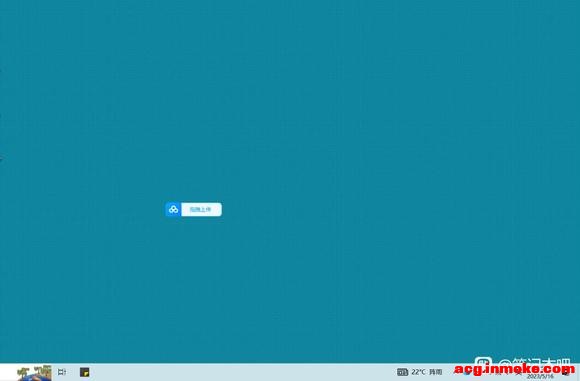Open the calendar via the 2023/5/16 date
Image resolution: width=580 pixels, height=381 pixels.
tap(540, 377)
